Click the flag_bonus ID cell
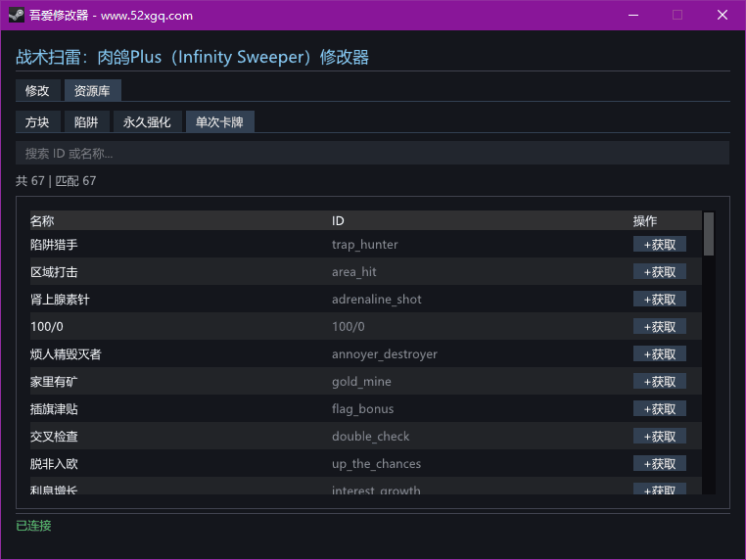 tap(362, 409)
